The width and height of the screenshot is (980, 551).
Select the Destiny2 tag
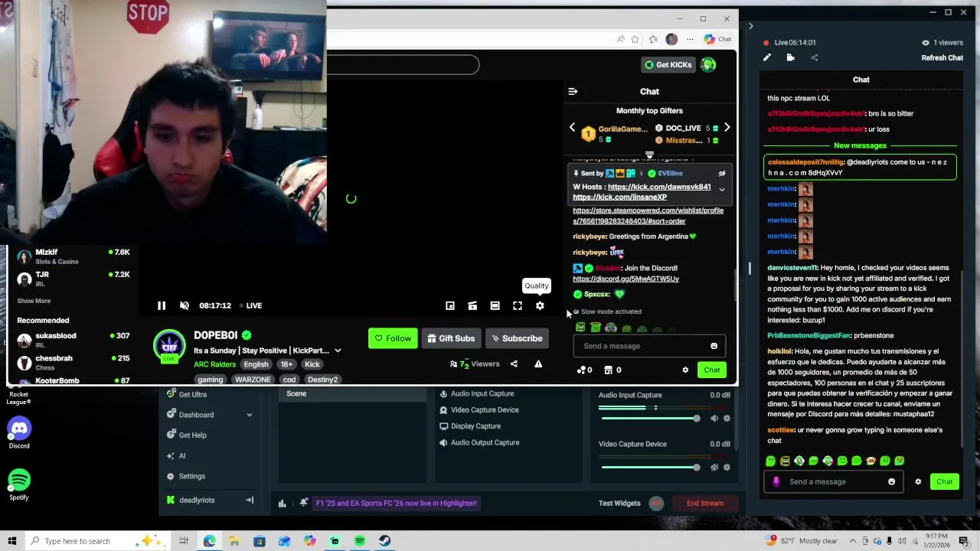point(322,380)
